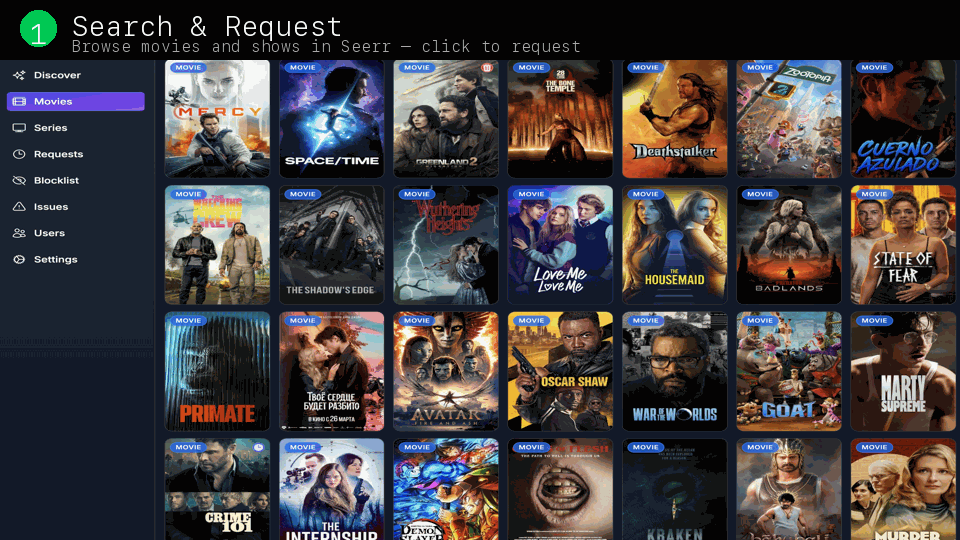Open the Marty Supreme movie poster
This screenshot has width=960, height=540.
[903, 372]
